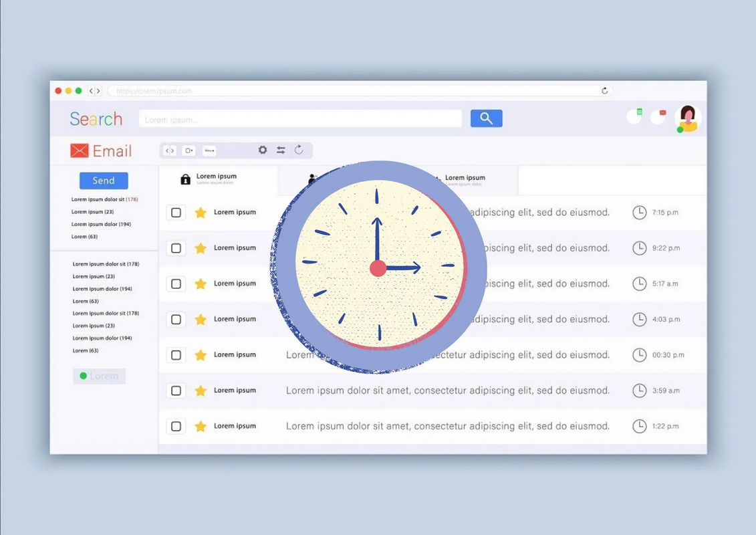
Task: Click the clock icon beside 5:17 a.m
Action: click(x=639, y=284)
